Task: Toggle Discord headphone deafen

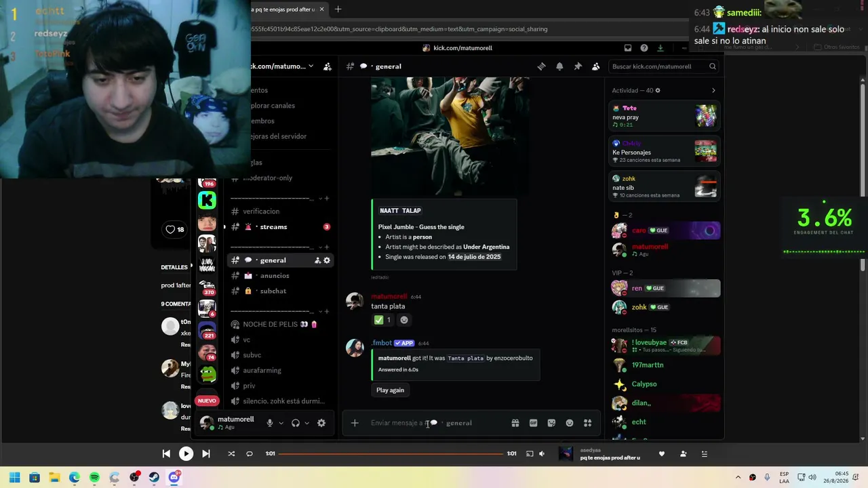Action: (x=296, y=423)
